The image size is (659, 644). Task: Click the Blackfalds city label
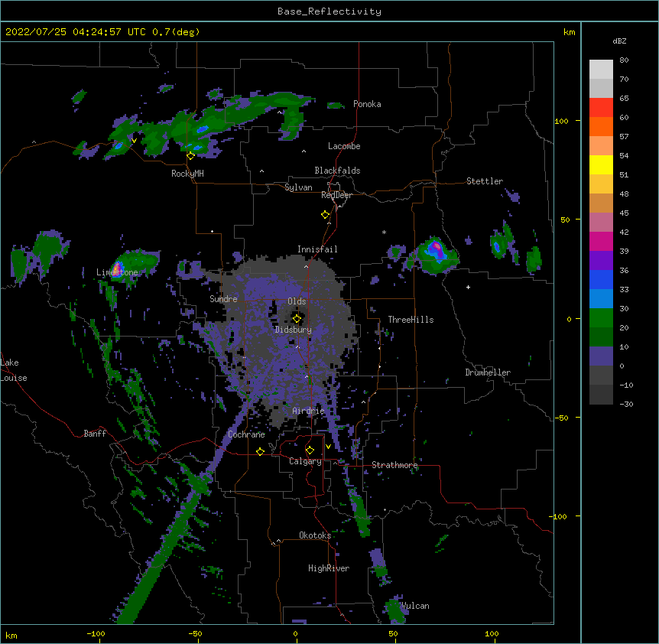[x=337, y=171]
